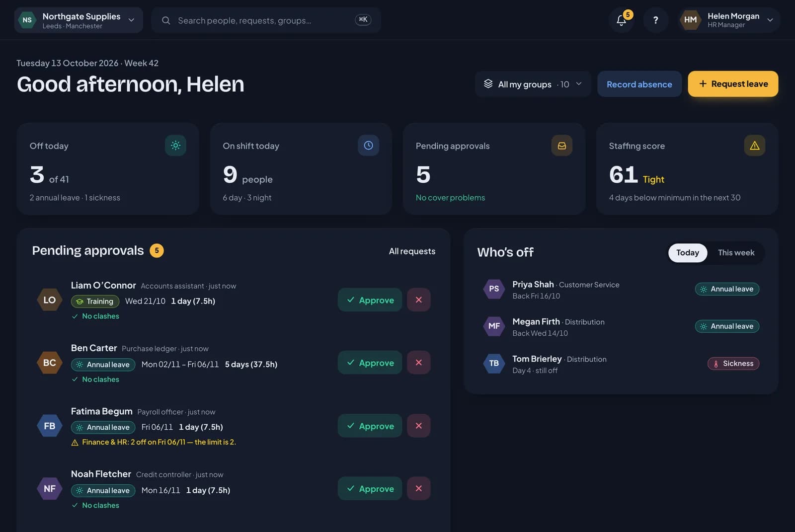Viewport: 795px width, 532px height.
Task: Click the Pending approvals count badge 5
Action: click(x=157, y=251)
